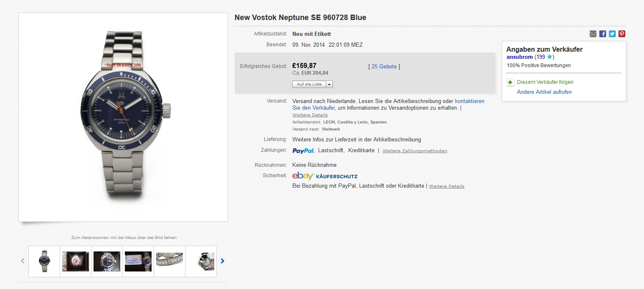
Task: Share listing on Facebook icon
Action: (603, 34)
